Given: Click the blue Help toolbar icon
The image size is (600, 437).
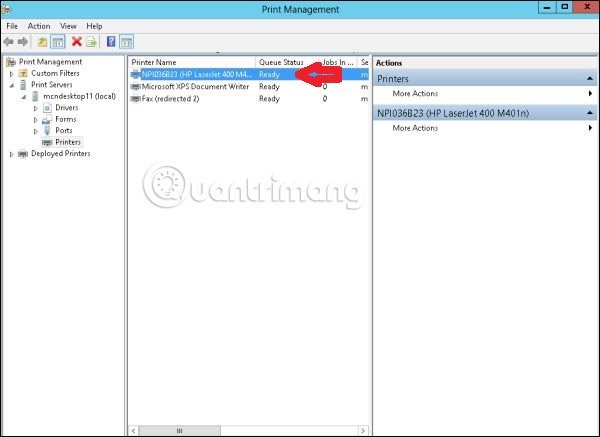Looking at the screenshot, I should 111,42.
